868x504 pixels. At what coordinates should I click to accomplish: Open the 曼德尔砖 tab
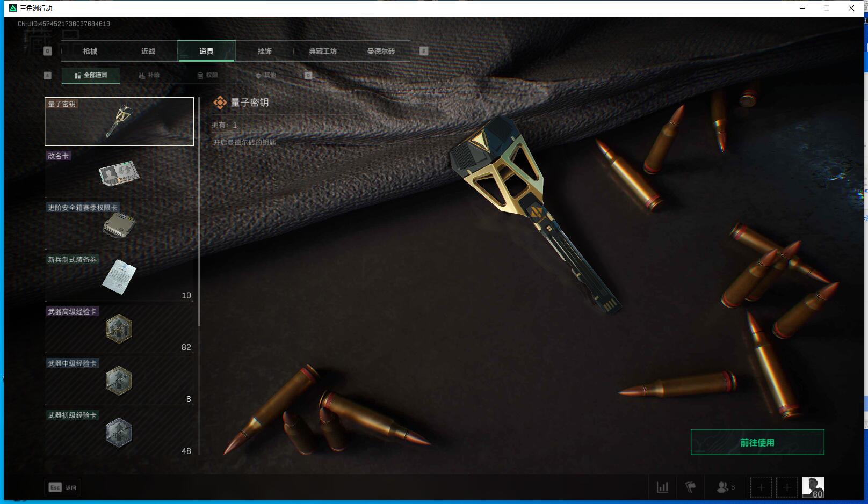point(381,51)
